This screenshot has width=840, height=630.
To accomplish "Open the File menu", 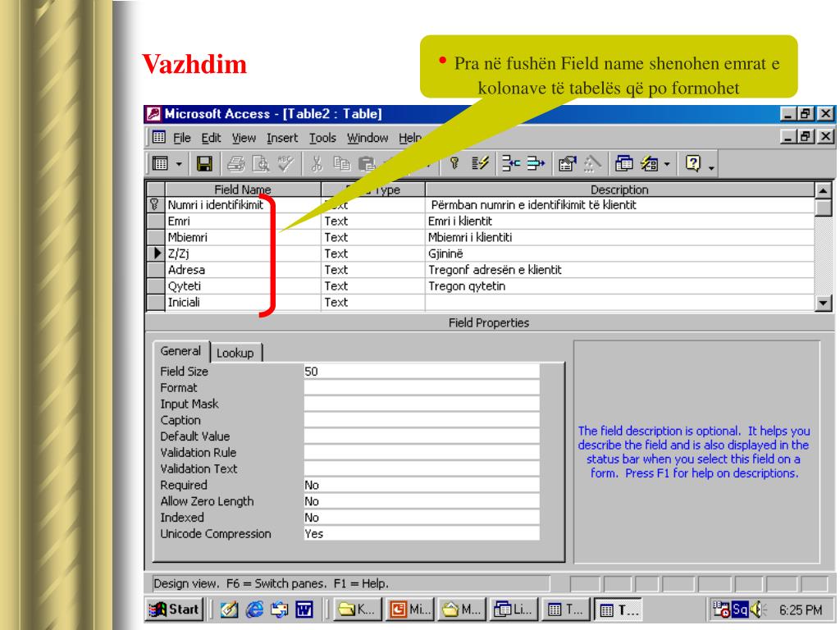I will 182,138.
